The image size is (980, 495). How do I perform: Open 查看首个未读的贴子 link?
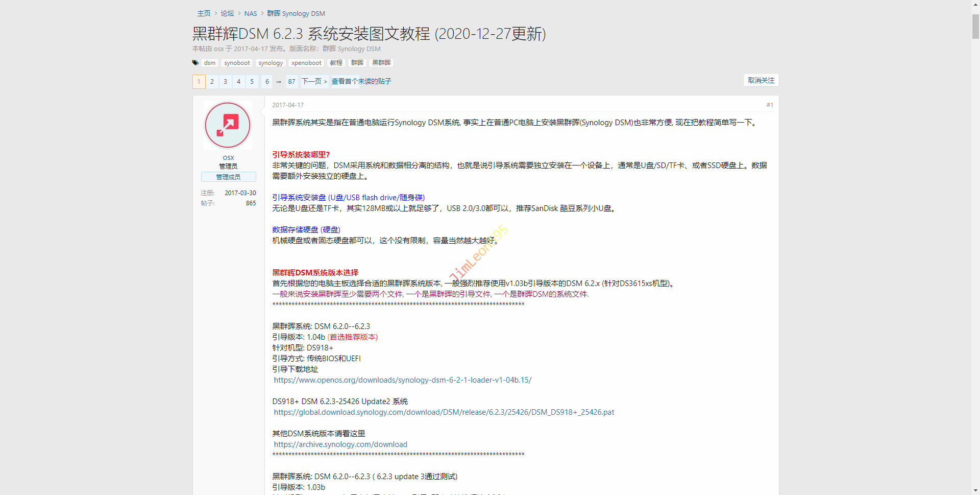(x=361, y=82)
